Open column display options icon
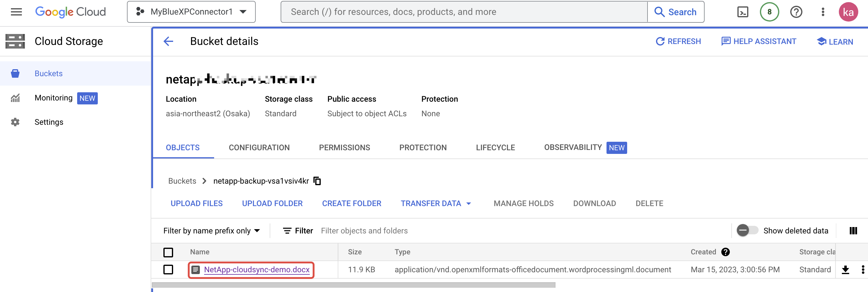This screenshot has width=868, height=292. pos(853,231)
